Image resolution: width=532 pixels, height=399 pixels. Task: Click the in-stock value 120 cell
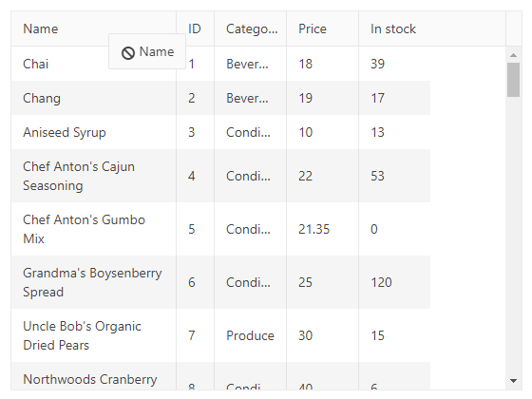[394, 282]
